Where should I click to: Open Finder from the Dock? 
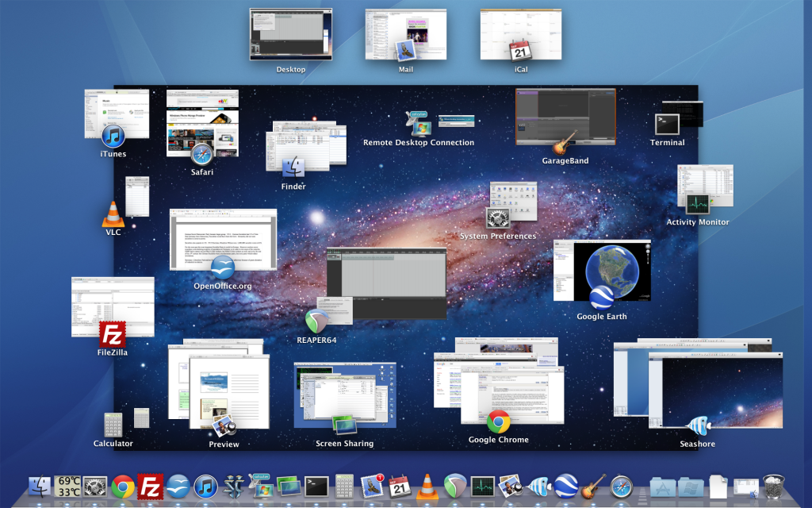pos(40,487)
